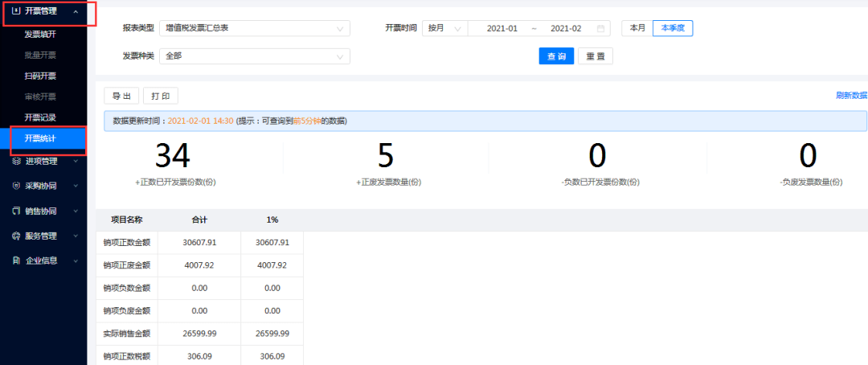Screen dimensions: 868x365
Task: Select 开票统计 in the sidebar
Action: (43, 138)
